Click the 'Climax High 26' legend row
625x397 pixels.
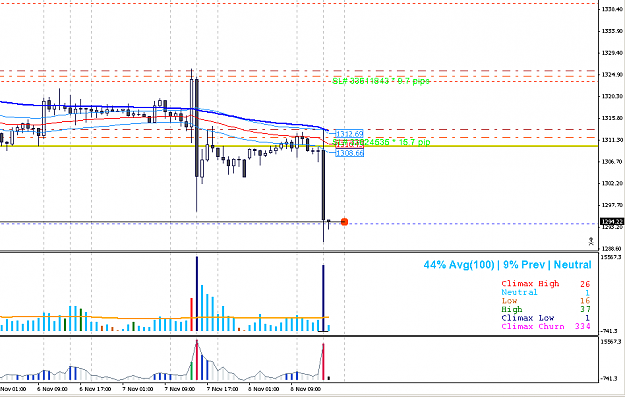pyautogui.click(x=545, y=284)
